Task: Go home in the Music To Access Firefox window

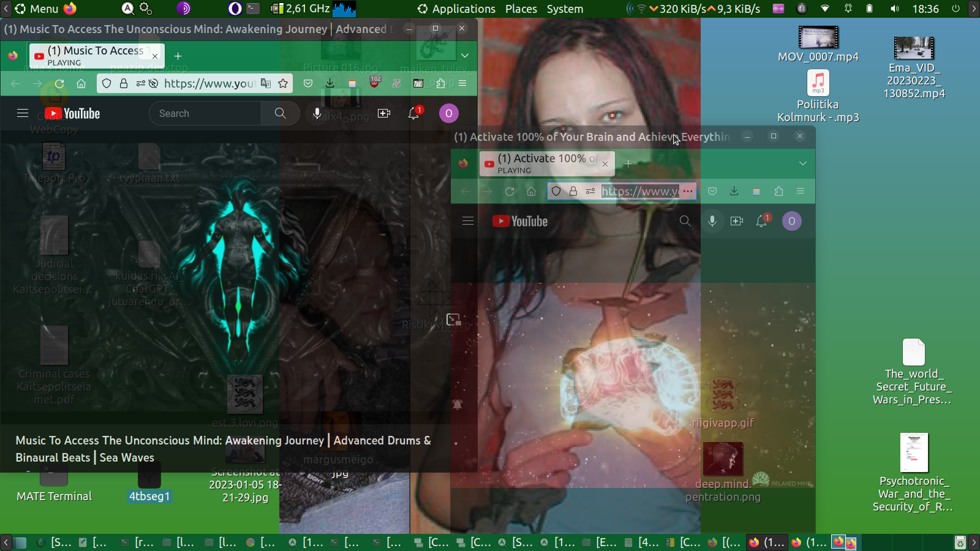Action: tap(81, 84)
